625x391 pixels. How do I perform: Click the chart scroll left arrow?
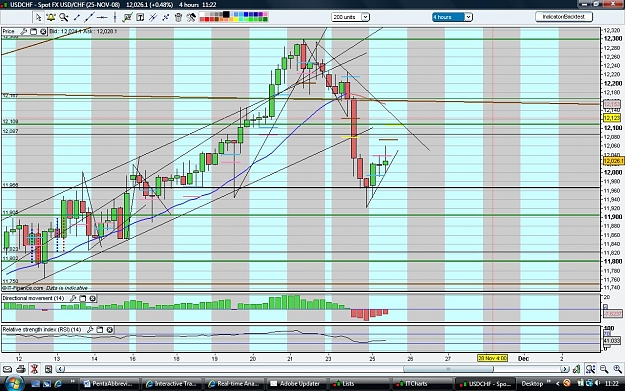(60, 369)
